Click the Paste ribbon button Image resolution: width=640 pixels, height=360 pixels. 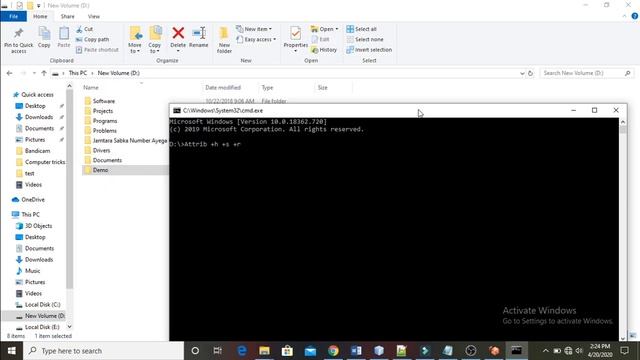click(64, 38)
